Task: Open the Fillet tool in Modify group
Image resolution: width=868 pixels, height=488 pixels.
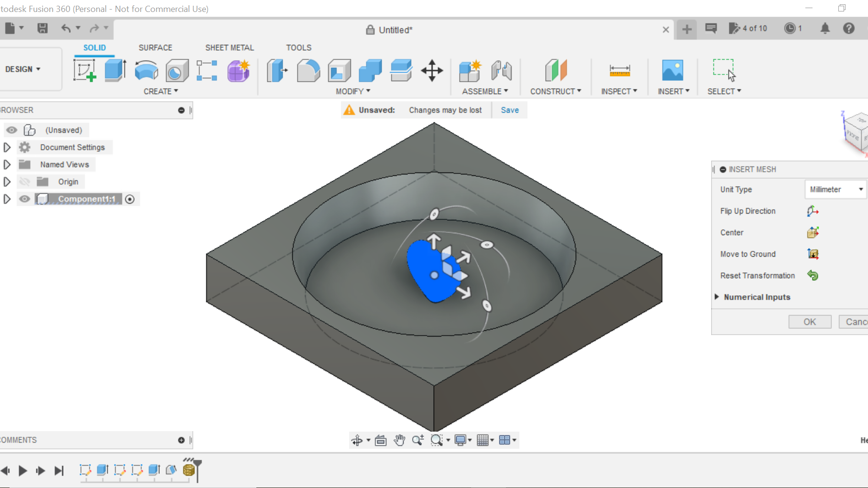Action: click(308, 71)
